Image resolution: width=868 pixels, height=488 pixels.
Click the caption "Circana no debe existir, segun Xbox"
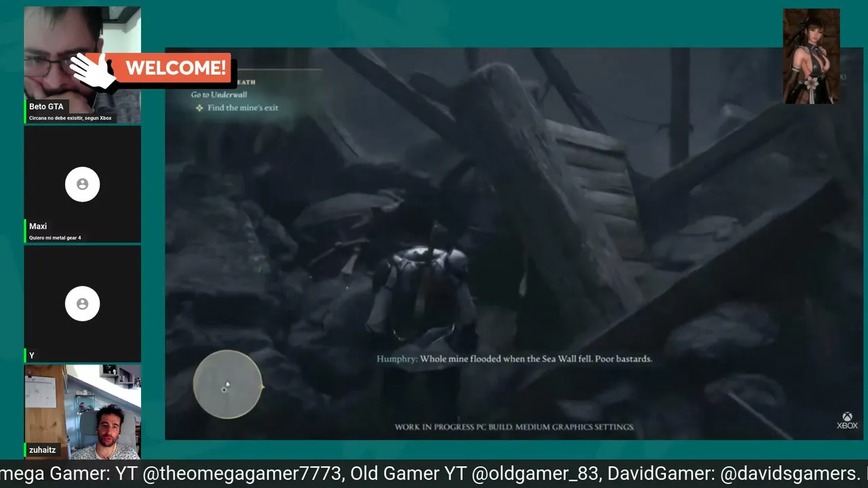pos(70,118)
